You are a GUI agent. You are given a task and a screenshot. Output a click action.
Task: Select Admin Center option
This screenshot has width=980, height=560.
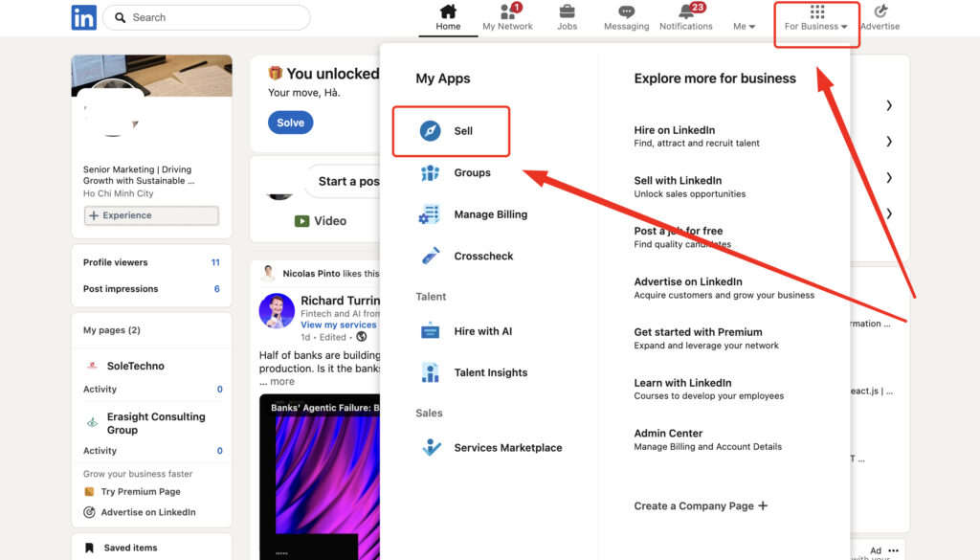(708, 439)
